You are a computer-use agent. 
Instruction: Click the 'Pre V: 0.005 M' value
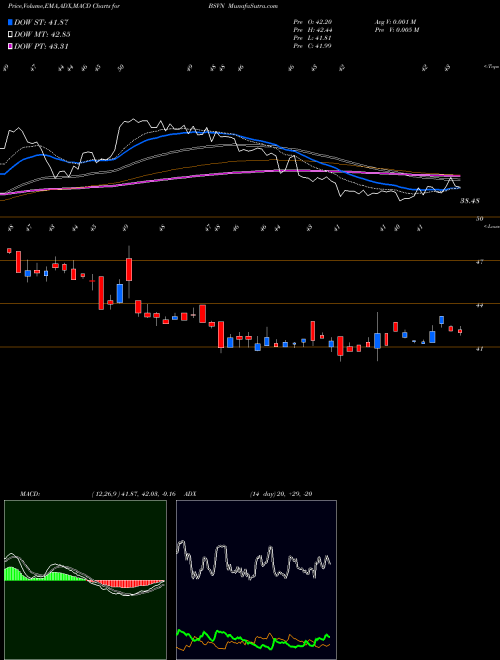pyautogui.click(x=397, y=30)
